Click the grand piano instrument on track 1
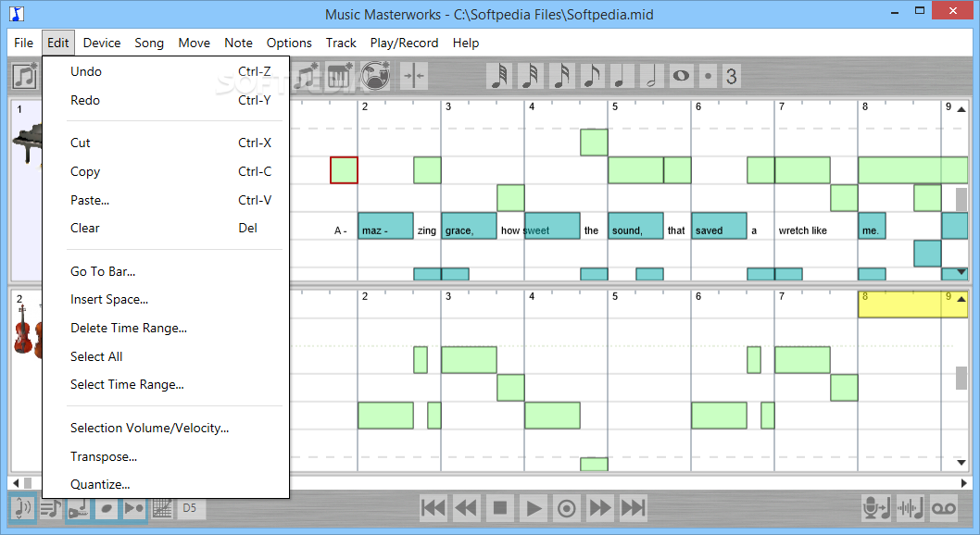 point(28,143)
